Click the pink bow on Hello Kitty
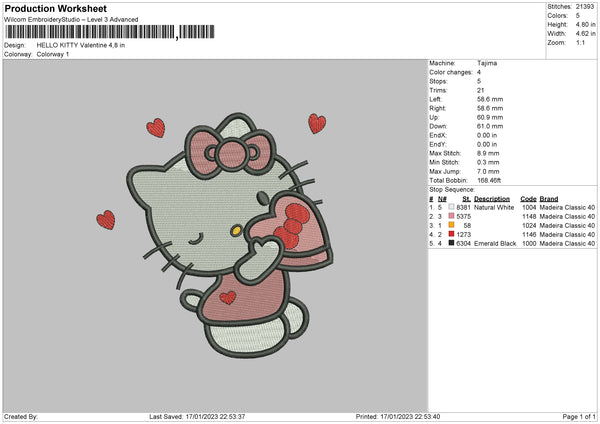Image resolution: width=600 pixels, height=424 pixels. click(233, 148)
